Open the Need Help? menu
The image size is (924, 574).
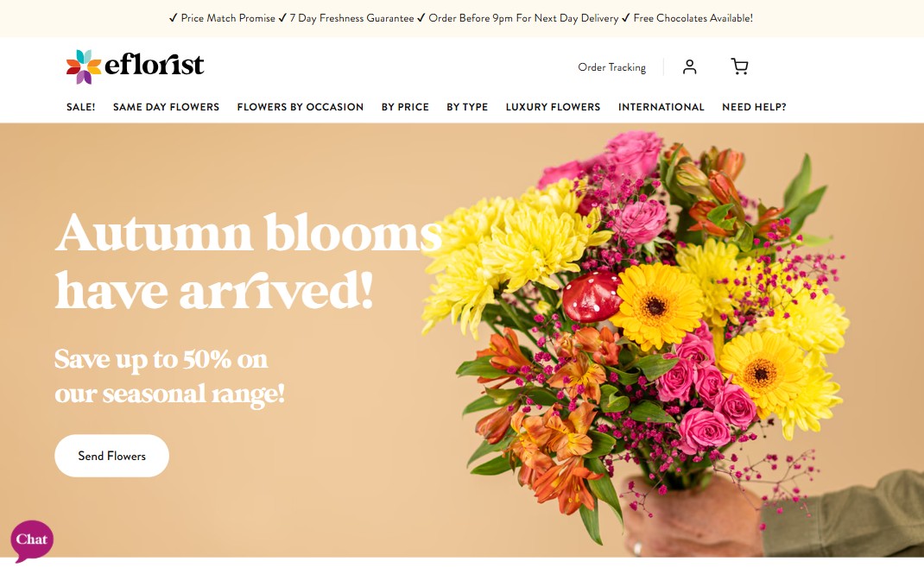[x=754, y=107]
